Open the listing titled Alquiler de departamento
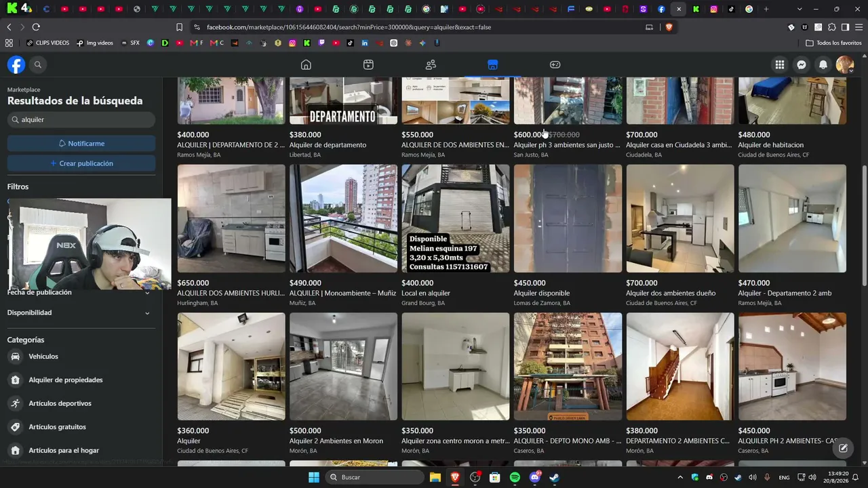This screenshot has height=488, width=868. (x=328, y=145)
